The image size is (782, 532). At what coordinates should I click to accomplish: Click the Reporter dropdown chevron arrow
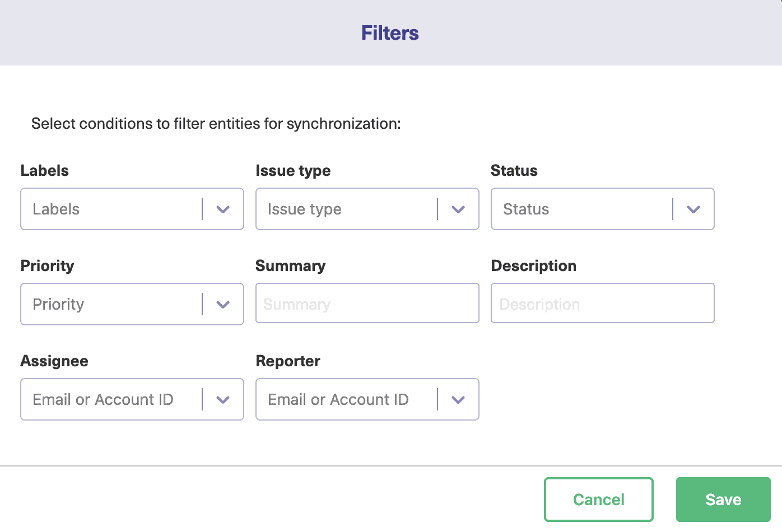(458, 399)
